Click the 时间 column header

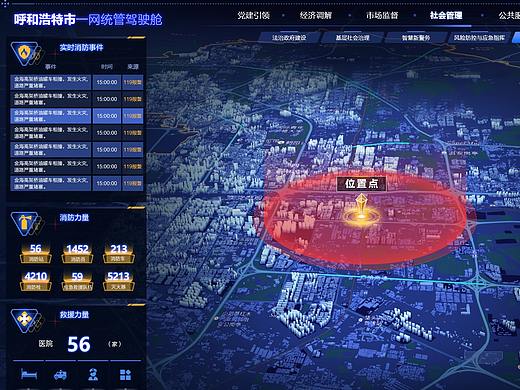coord(107,67)
